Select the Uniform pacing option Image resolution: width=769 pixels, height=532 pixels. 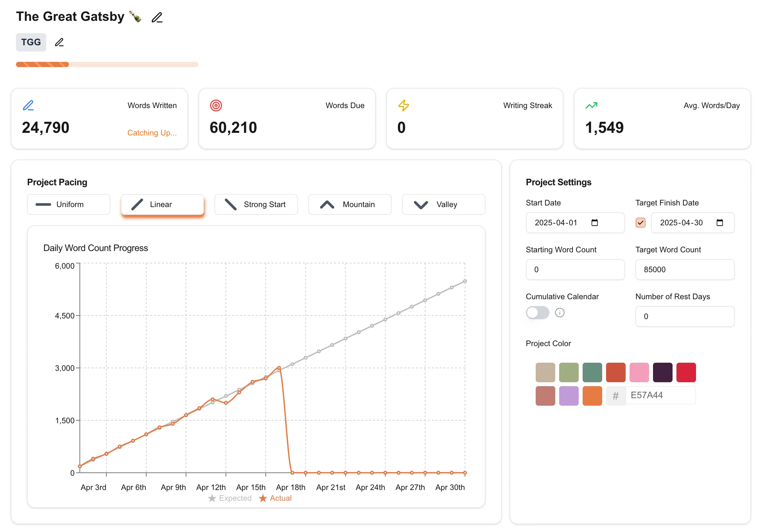click(69, 204)
